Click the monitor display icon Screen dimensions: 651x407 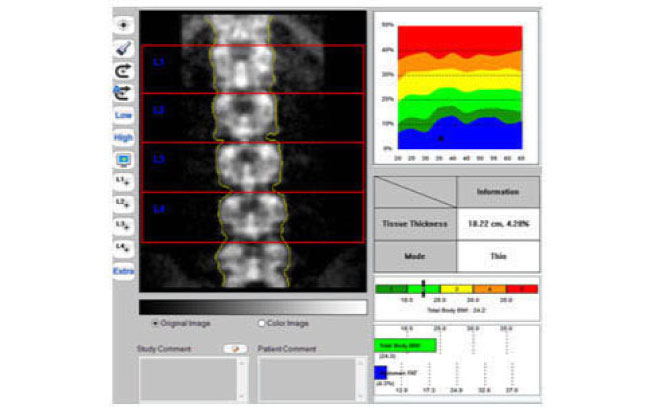(x=123, y=159)
